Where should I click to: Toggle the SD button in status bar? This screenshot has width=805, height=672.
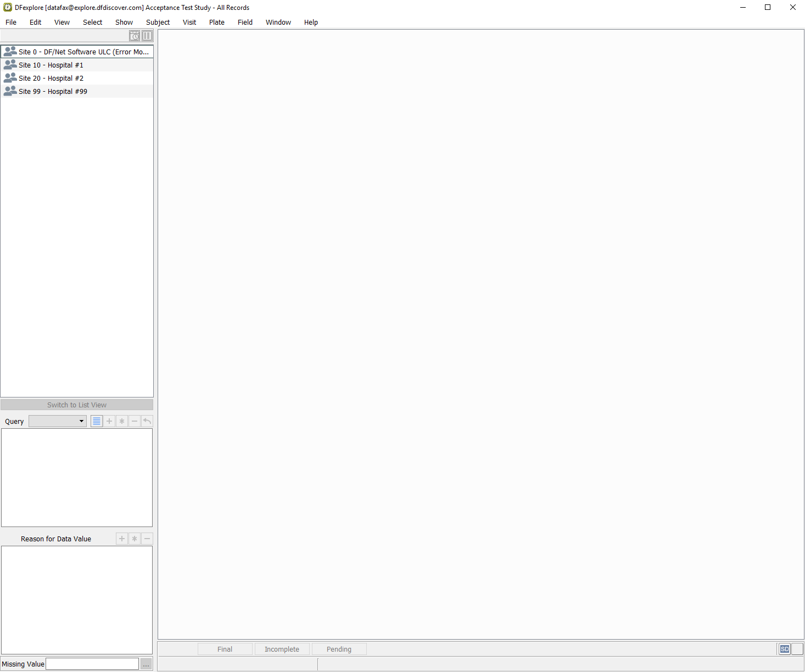point(785,649)
